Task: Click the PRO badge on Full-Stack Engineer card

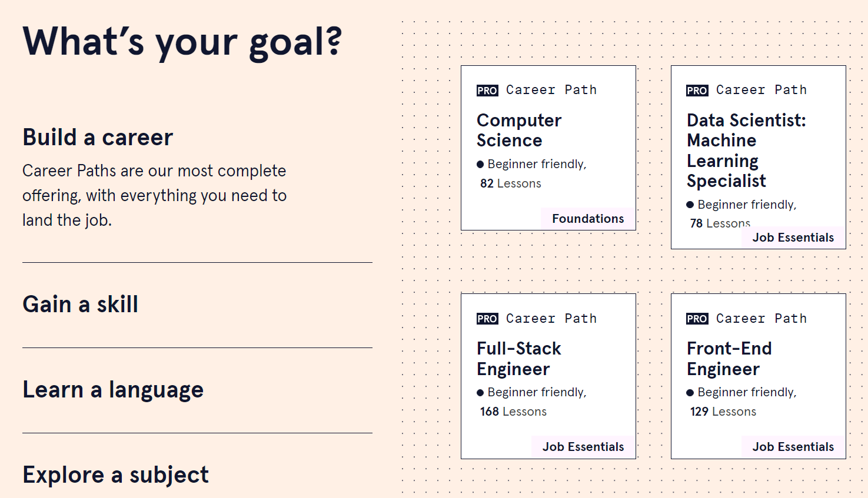Action: click(486, 319)
